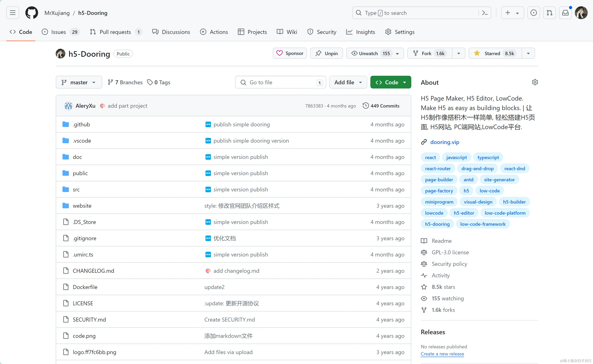Open the user avatar profile menu

coord(581,13)
